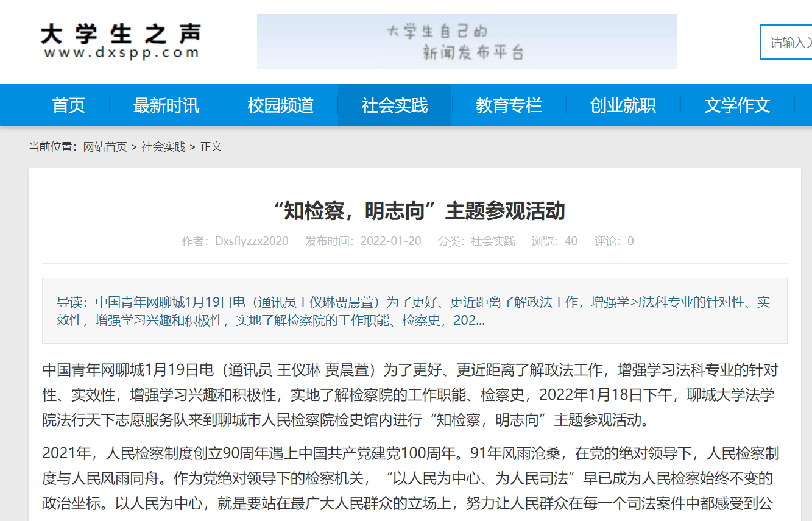Click the 当前位置 label
Screen dimensions: 812x521
coord(53,147)
